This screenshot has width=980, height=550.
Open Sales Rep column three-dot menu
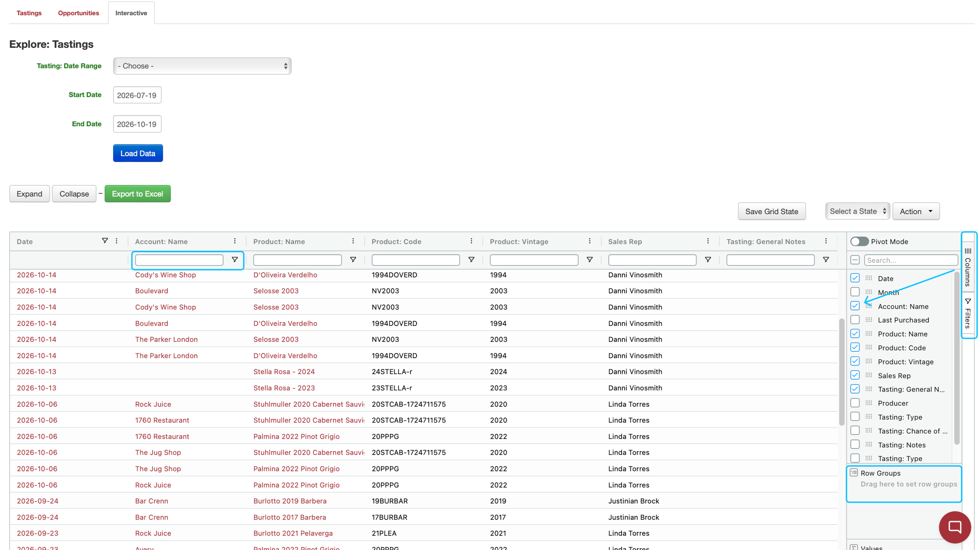tap(708, 241)
